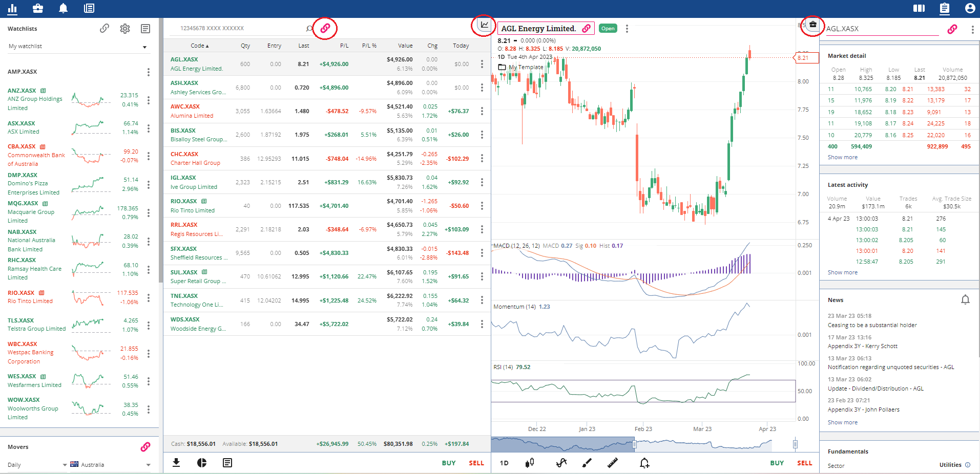Open the AGL.XASX holding row kebab menu

(482, 64)
